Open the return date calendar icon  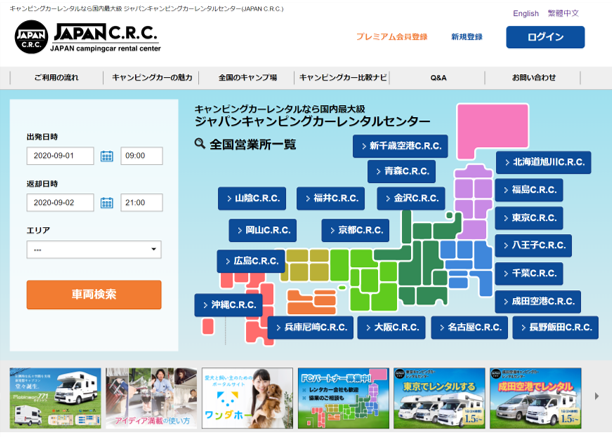(107, 203)
